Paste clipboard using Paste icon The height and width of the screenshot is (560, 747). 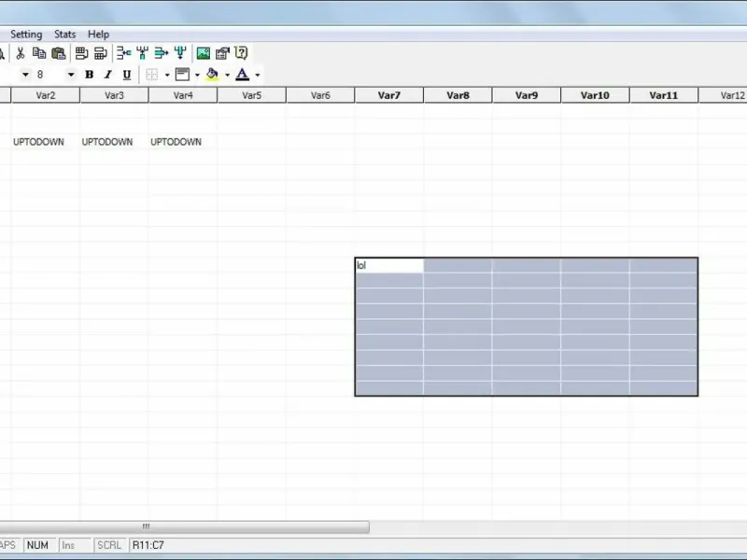pyautogui.click(x=59, y=53)
